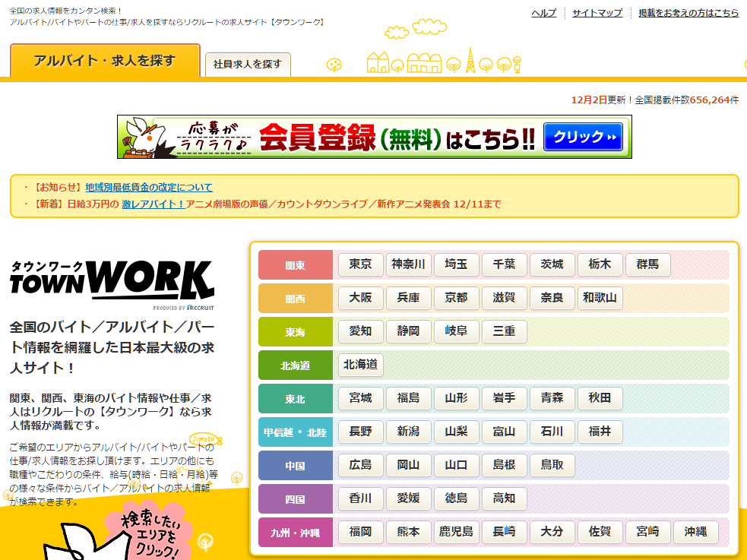The width and height of the screenshot is (747, 560).
Task: Open the 激レアバイト! link
Action: click(x=154, y=204)
